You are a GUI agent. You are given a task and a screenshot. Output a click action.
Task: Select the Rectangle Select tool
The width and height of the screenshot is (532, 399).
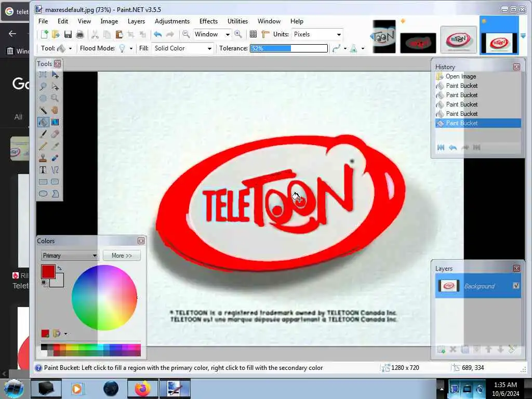(43, 74)
